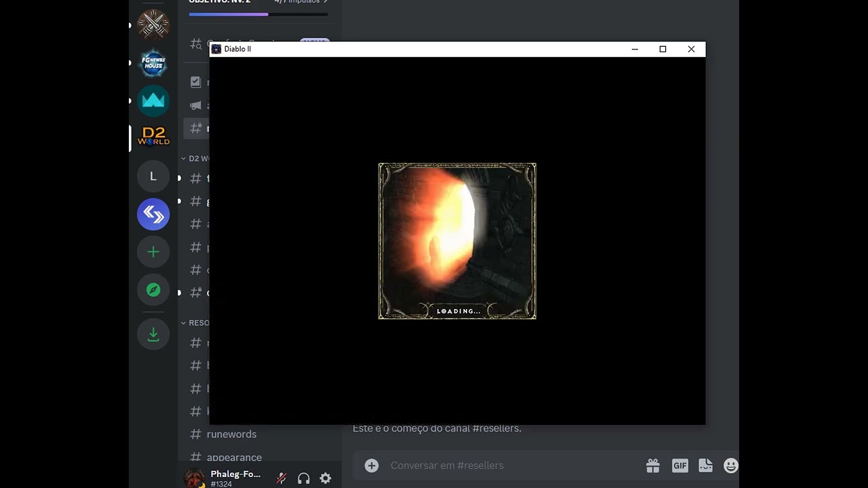This screenshot has width=868, height=488.
Task: Open User Settings gear icon
Action: [325, 479]
